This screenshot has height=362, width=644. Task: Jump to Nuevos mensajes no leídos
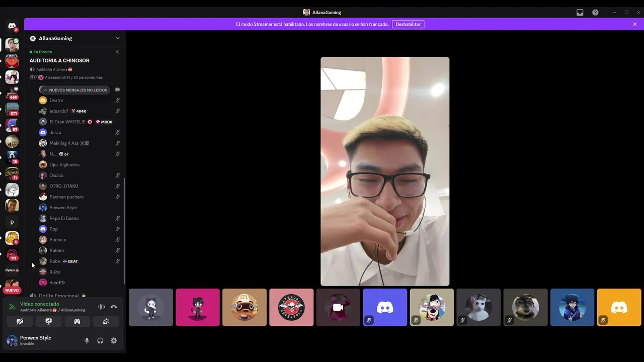coord(75,90)
